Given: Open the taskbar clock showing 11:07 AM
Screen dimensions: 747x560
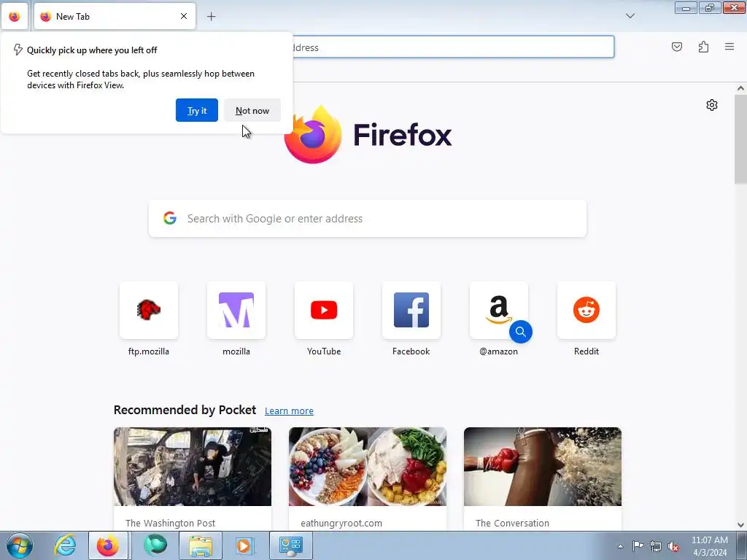Looking at the screenshot, I should 709,546.
